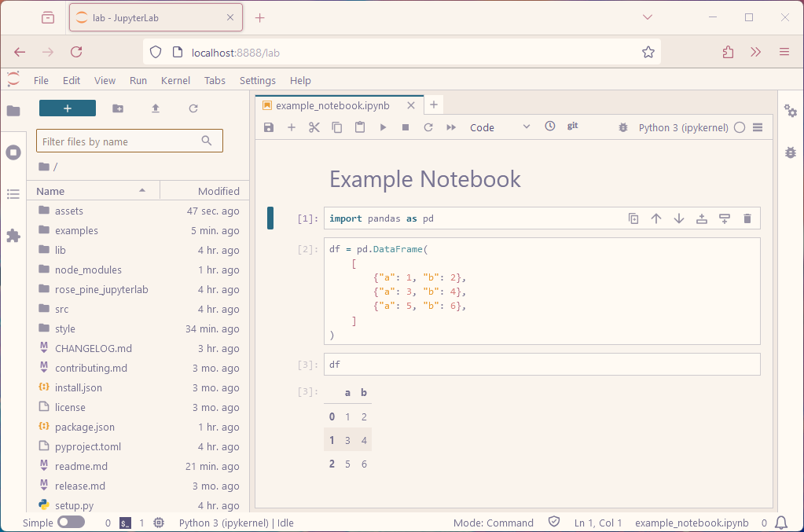Insert a cell above the selected cell
Viewport: 804px width, 532px height.
(702, 218)
